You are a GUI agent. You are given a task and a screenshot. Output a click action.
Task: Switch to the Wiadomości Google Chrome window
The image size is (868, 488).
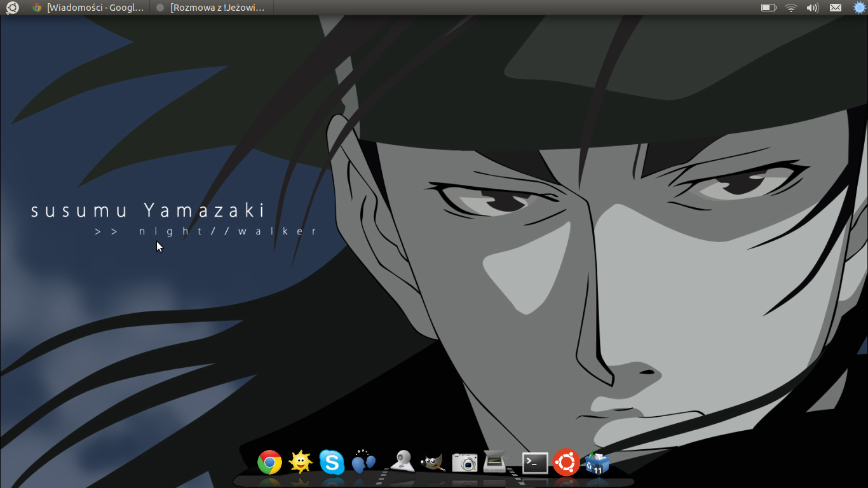pyautogui.click(x=89, y=8)
